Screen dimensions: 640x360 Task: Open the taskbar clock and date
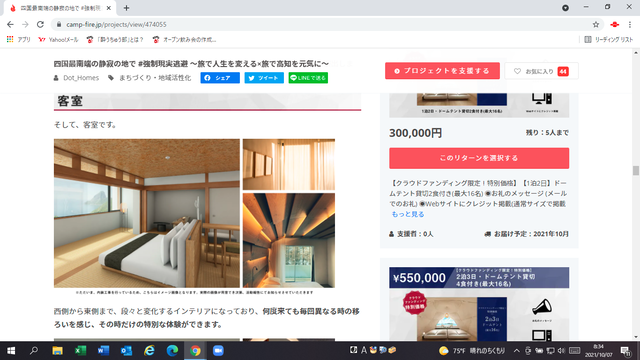598,351
